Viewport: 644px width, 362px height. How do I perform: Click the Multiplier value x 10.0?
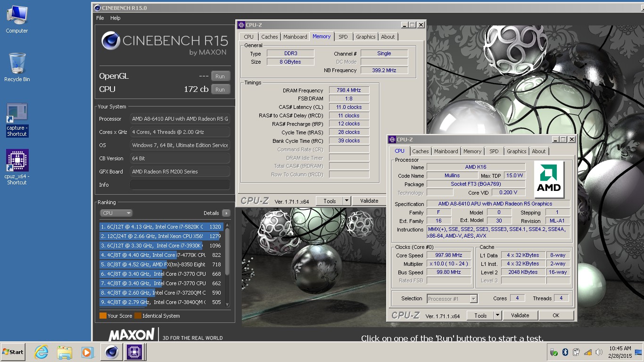[x=449, y=263]
